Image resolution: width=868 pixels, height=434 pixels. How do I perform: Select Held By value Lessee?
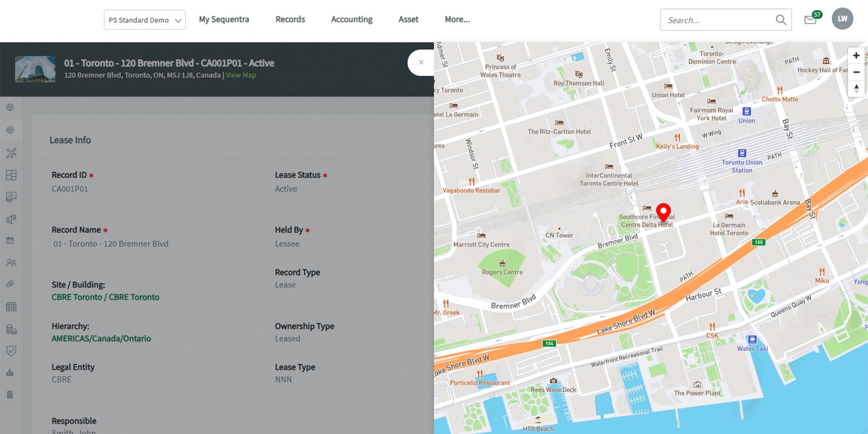coord(287,244)
